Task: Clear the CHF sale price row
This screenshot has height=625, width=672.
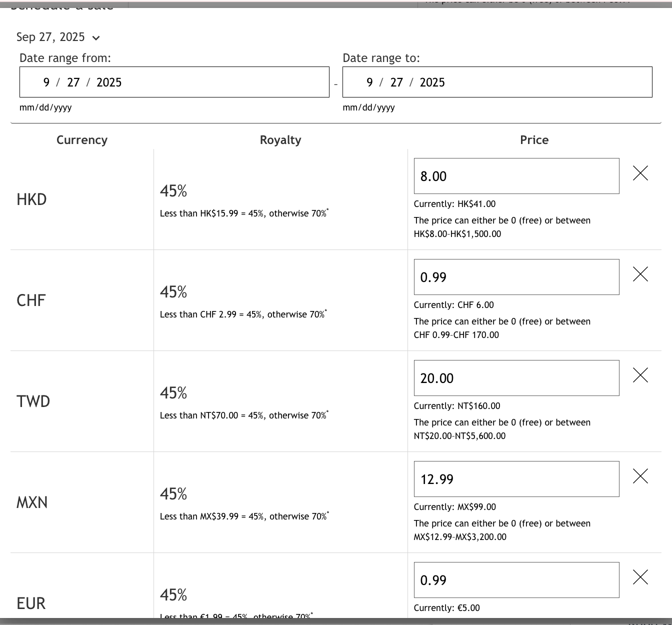Action: 640,274
